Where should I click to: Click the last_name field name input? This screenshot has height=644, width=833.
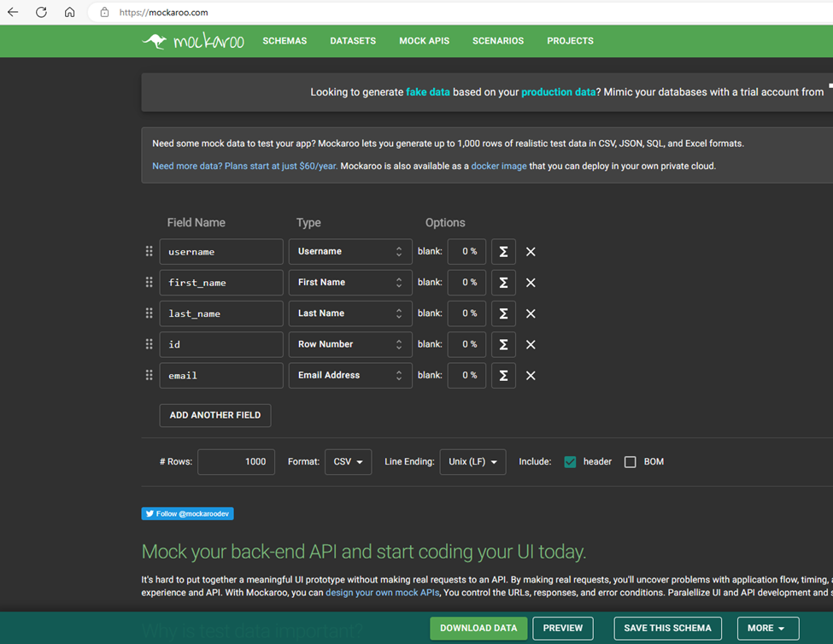click(x=221, y=313)
